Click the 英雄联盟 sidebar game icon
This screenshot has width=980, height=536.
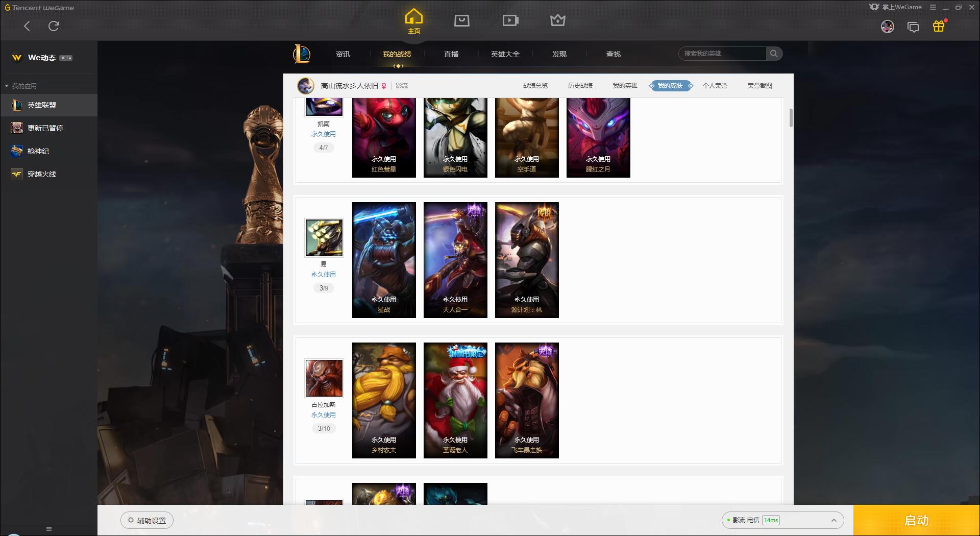[17, 105]
